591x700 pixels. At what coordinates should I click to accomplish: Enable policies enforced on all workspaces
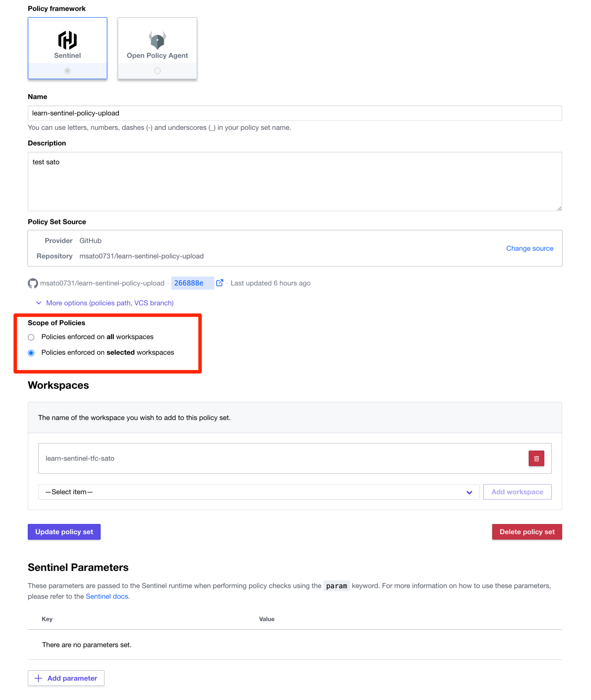[31, 337]
